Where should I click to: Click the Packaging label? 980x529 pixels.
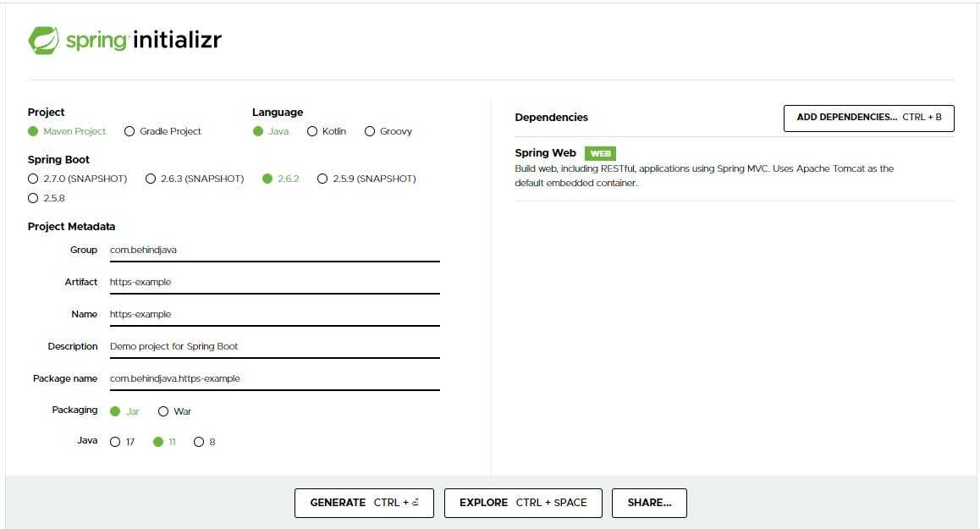(75, 411)
